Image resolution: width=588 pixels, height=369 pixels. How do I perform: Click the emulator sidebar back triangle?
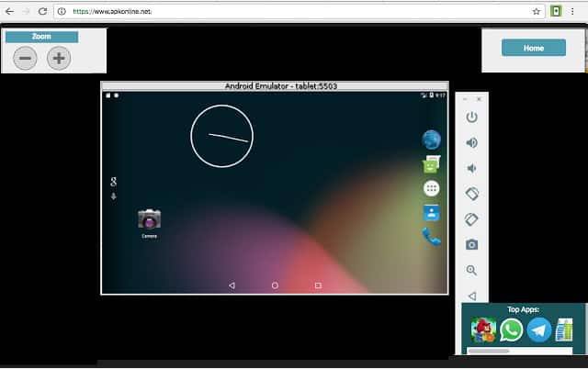pos(472,296)
